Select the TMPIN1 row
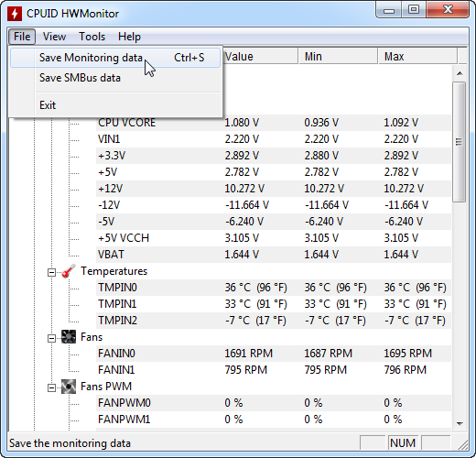Screen dimensions: 476x458 pyautogui.click(x=274, y=304)
